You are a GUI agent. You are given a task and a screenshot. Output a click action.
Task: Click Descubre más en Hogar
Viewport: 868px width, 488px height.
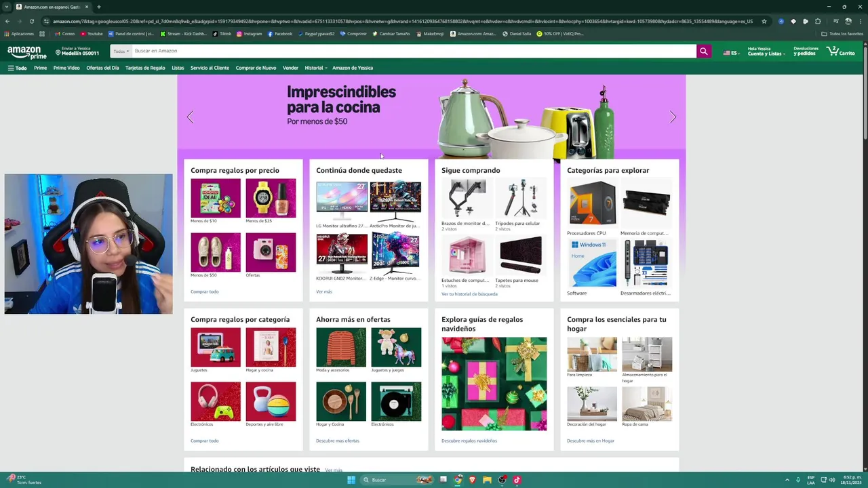click(x=591, y=441)
